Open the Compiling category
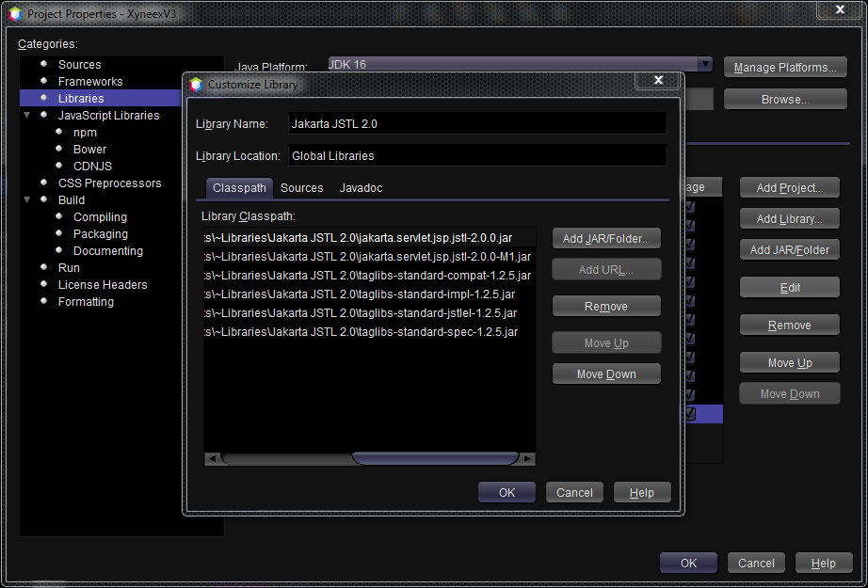Screen dimensions: 868x588 (100, 217)
